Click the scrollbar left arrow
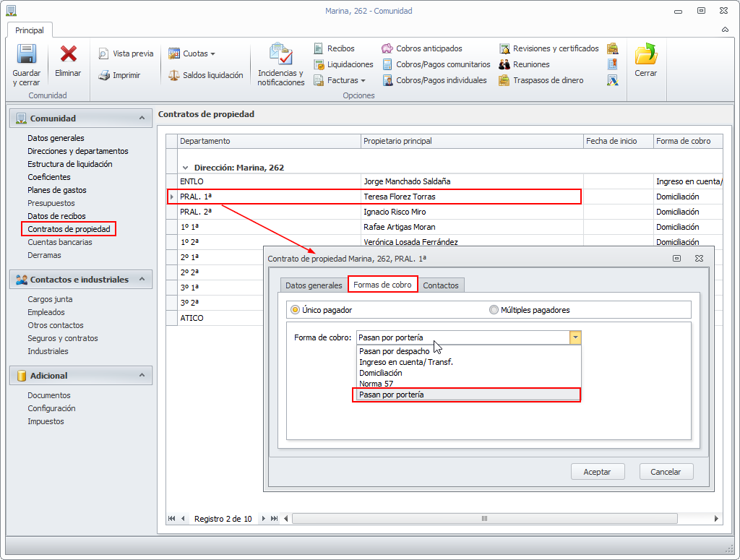 [286, 519]
